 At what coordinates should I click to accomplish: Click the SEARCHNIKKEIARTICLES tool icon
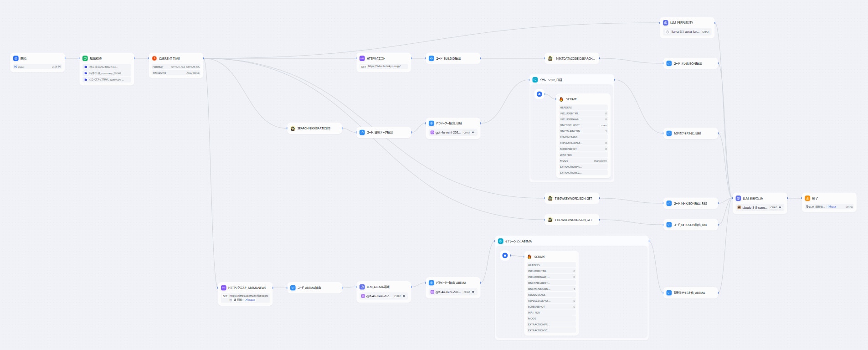[x=293, y=129]
